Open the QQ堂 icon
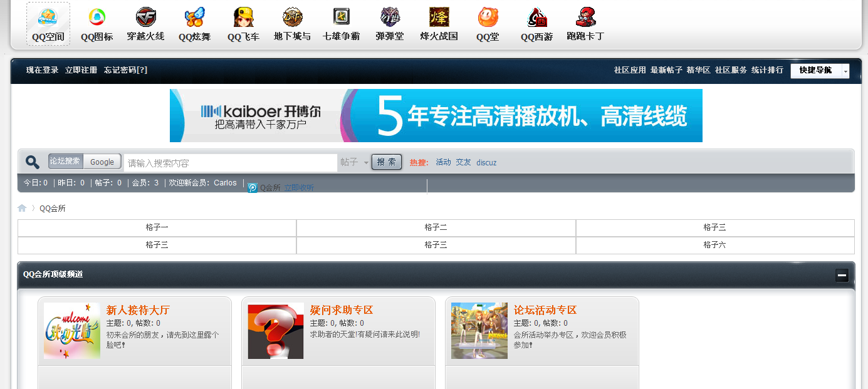This screenshot has width=868, height=389. (488, 24)
